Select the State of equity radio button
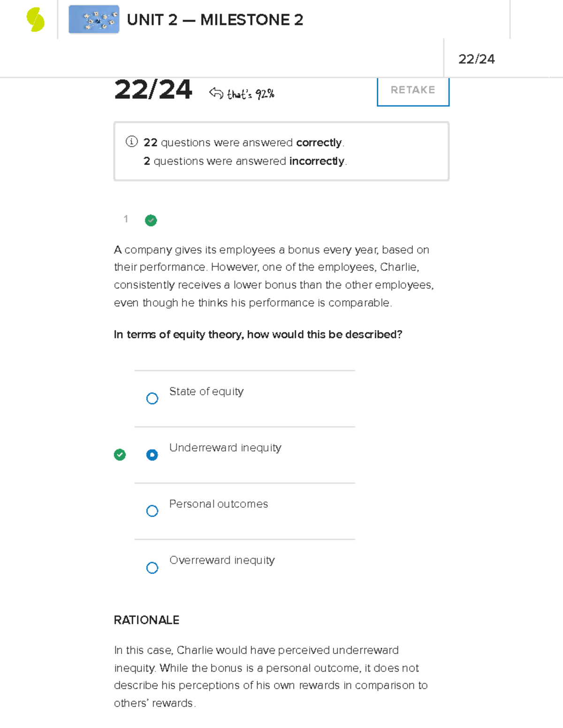The height and width of the screenshot is (728, 563). [x=152, y=398]
